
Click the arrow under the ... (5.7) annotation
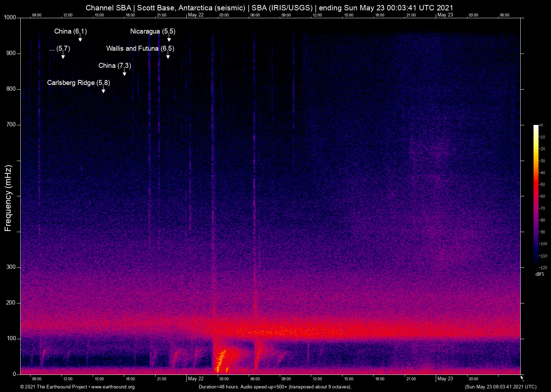tap(63, 55)
